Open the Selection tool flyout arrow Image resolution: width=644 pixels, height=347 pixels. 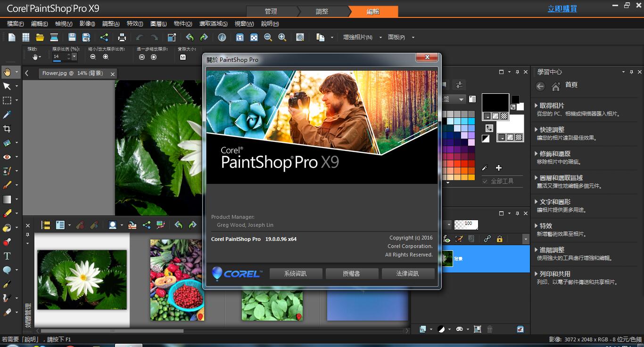point(17,100)
